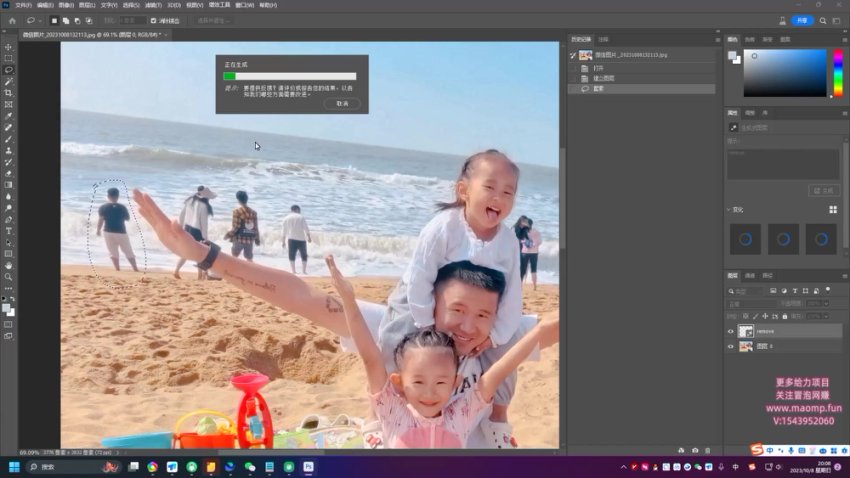Open the File menu
The width and height of the screenshot is (850, 478).
coord(20,5)
